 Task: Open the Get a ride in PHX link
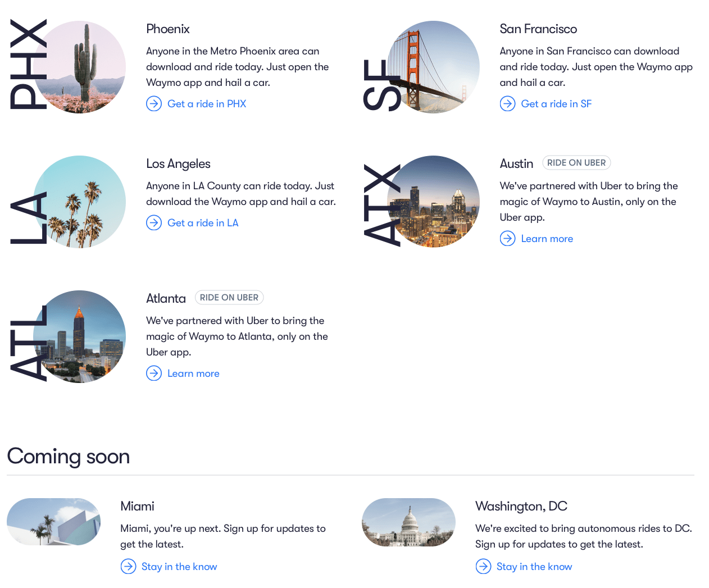207,104
